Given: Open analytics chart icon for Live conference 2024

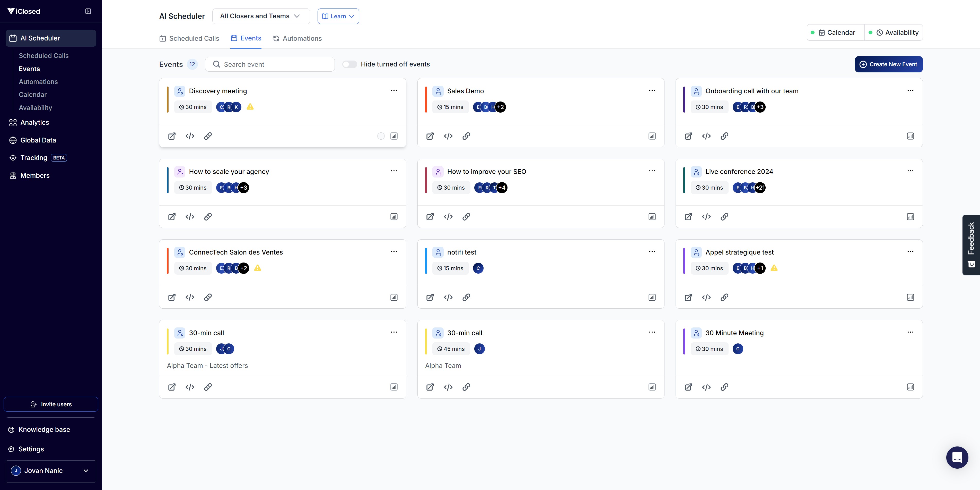Looking at the screenshot, I should [910, 217].
